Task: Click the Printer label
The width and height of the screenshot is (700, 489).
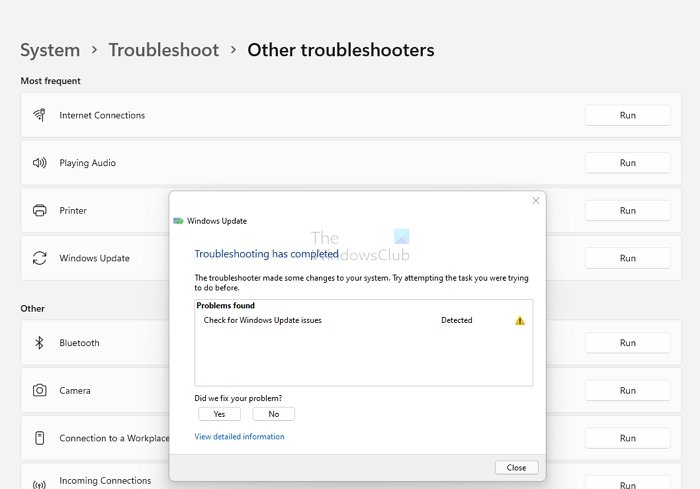Action: (73, 210)
